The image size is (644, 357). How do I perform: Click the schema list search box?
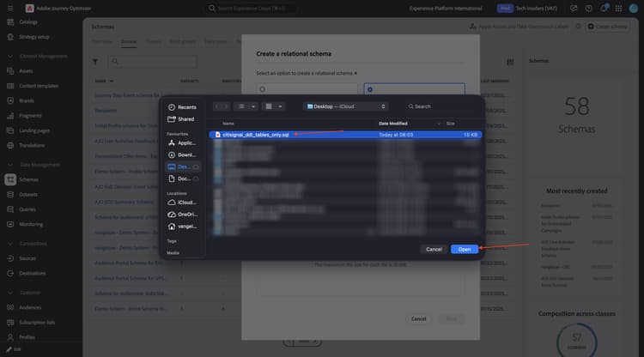point(152,62)
